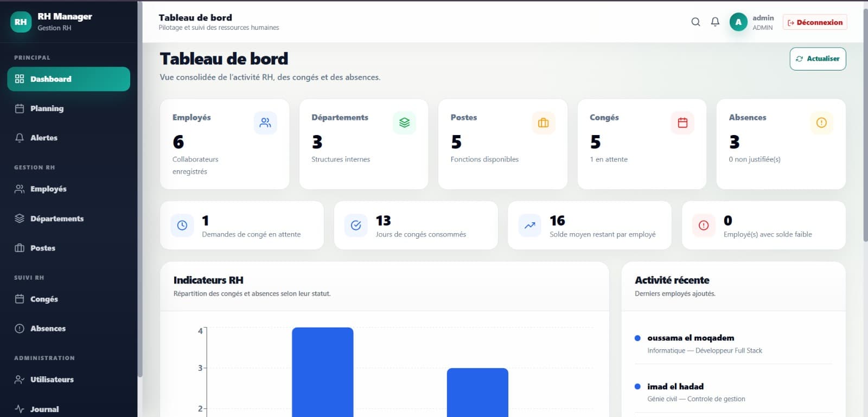Navigate to Employés in the sidebar
The image size is (868, 417).
pyautogui.click(x=69, y=189)
